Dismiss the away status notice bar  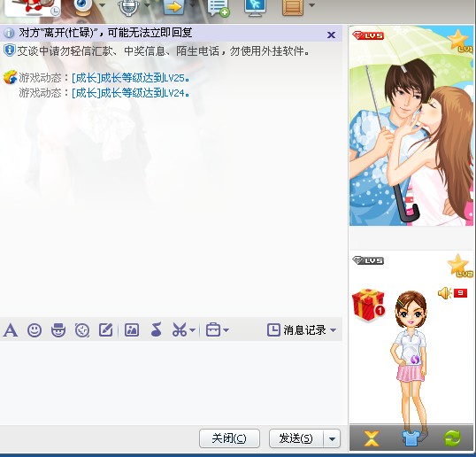pyautogui.click(x=331, y=35)
